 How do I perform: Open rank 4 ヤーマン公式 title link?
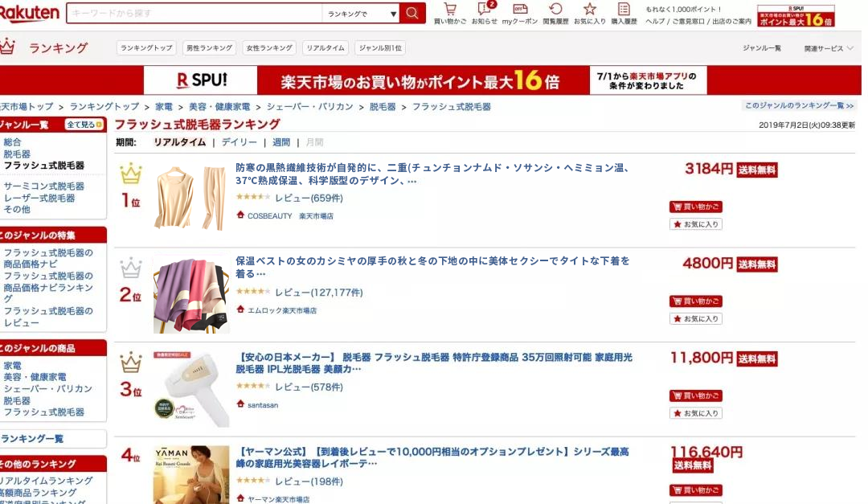coord(432,457)
